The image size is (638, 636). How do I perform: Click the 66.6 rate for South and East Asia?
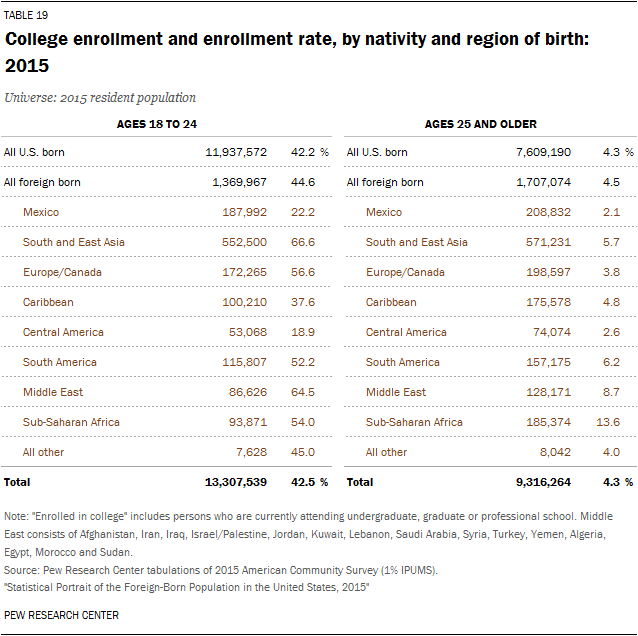coord(302,243)
